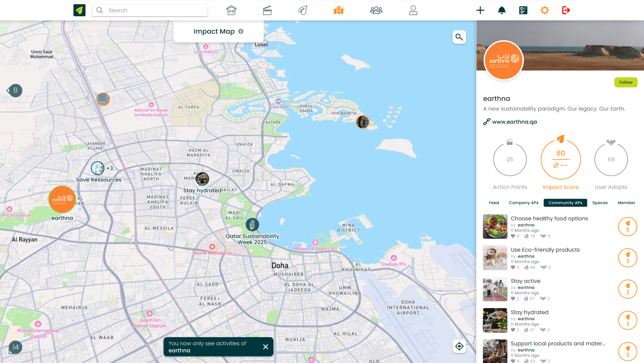This screenshot has width=644, height=363.
Task: Click the Lusail Stadium map pin
Action: coord(206,47)
